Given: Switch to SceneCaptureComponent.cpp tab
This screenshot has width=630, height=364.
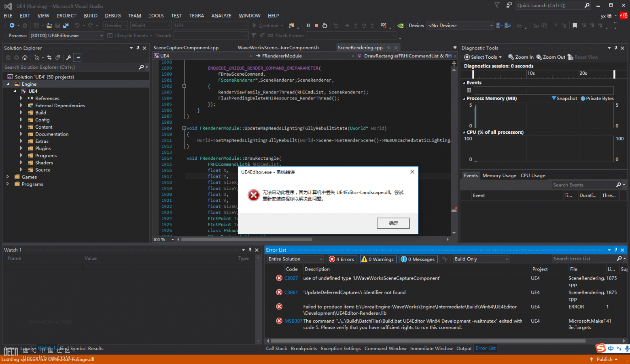Looking at the screenshot, I should pyautogui.click(x=186, y=48).
